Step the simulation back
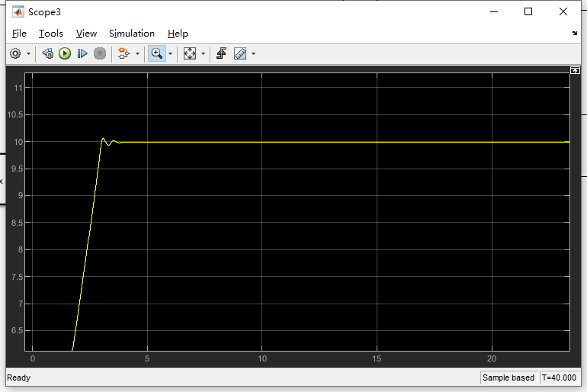This screenshot has height=392, width=587. tap(47, 53)
